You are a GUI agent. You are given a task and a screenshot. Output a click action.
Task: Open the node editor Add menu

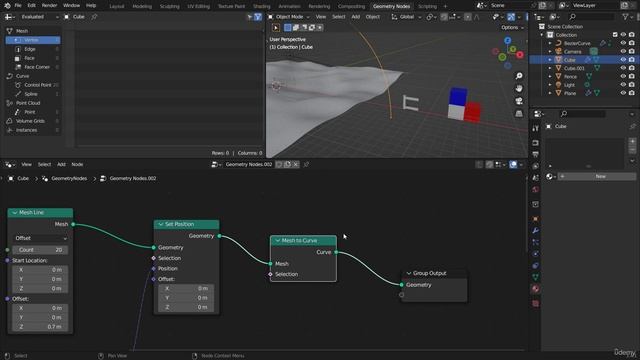tap(61, 164)
